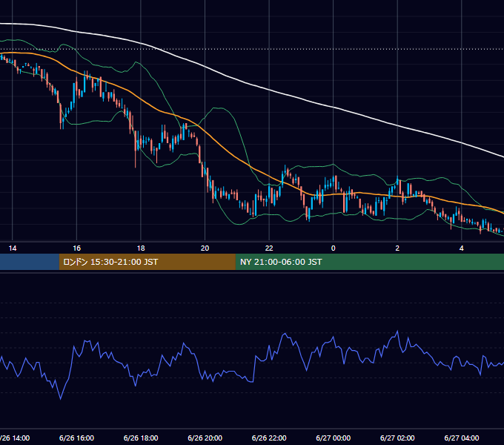The height and width of the screenshot is (445, 504).
Task: Click the '20' hour label on price chart axis
Action: click(x=205, y=248)
